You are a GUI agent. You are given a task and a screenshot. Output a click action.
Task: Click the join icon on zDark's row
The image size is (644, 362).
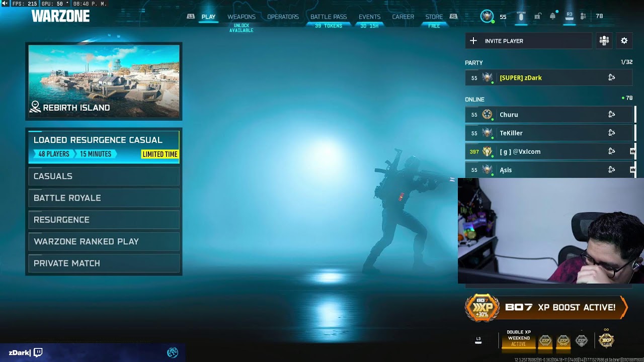point(612,77)
